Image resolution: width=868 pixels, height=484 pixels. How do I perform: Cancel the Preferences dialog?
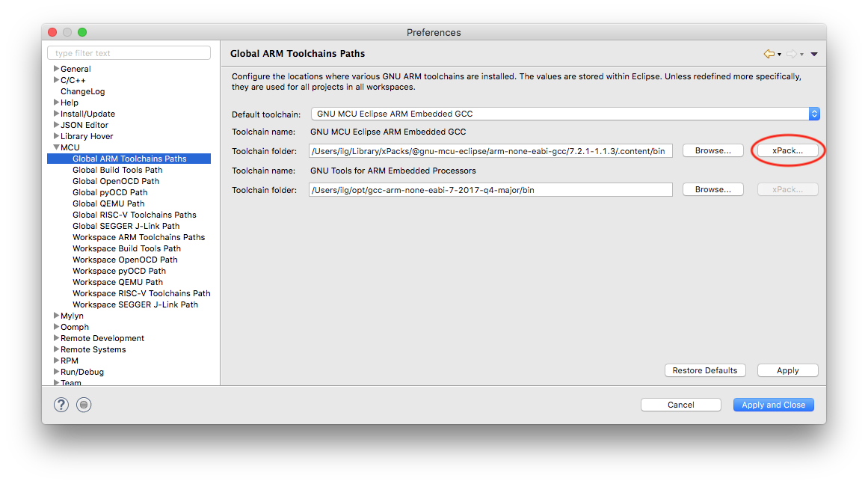point(681,405)
